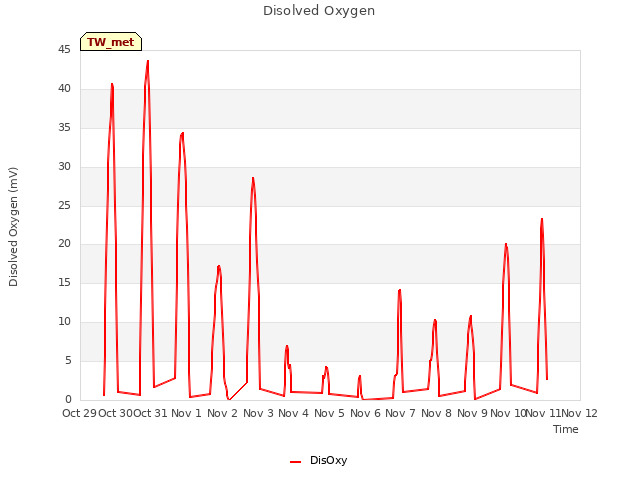
Task: Click the Nov 7 x-axis label
Action: 400,413
